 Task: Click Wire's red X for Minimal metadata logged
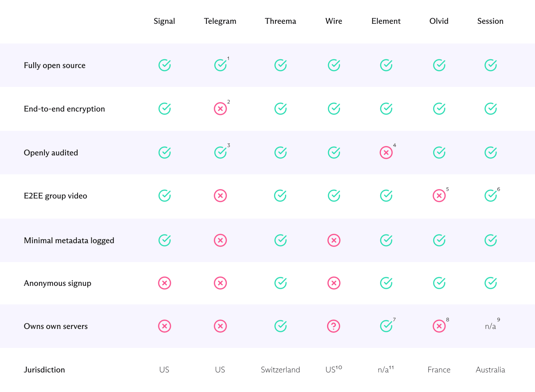point(334,240)
